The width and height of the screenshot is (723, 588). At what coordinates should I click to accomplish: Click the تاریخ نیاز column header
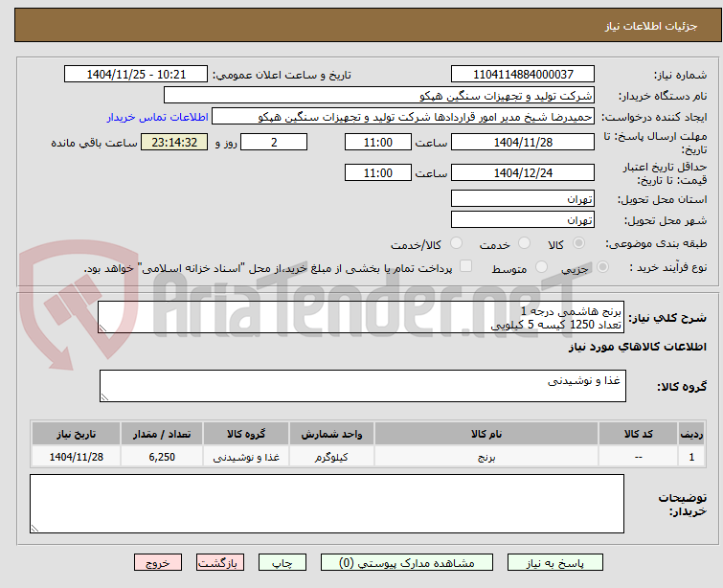[x=76, y=434]
